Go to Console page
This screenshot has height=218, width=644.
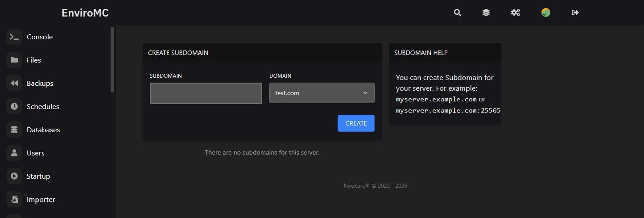[x=40, y=37]
